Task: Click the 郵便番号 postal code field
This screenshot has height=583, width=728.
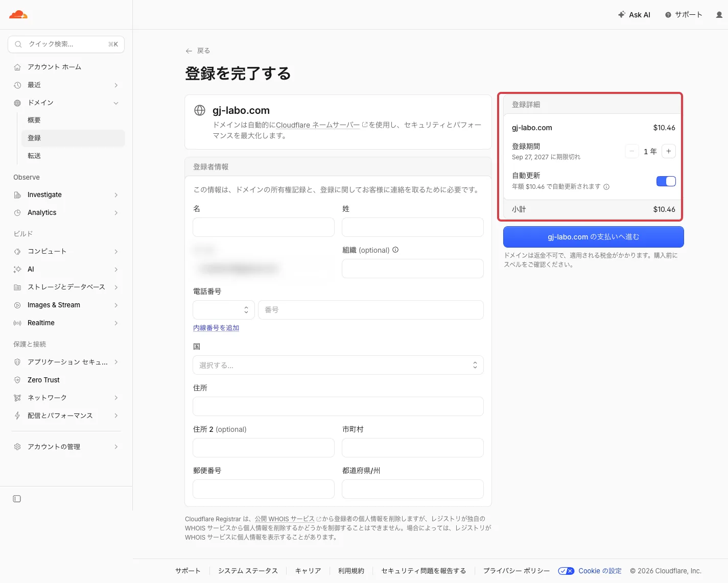Action: point(264,489)
